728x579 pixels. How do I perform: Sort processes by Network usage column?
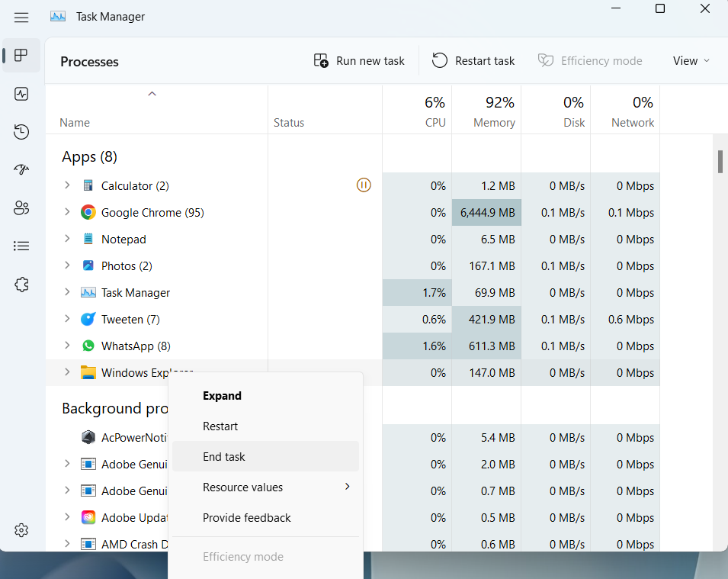pos(625,111)
